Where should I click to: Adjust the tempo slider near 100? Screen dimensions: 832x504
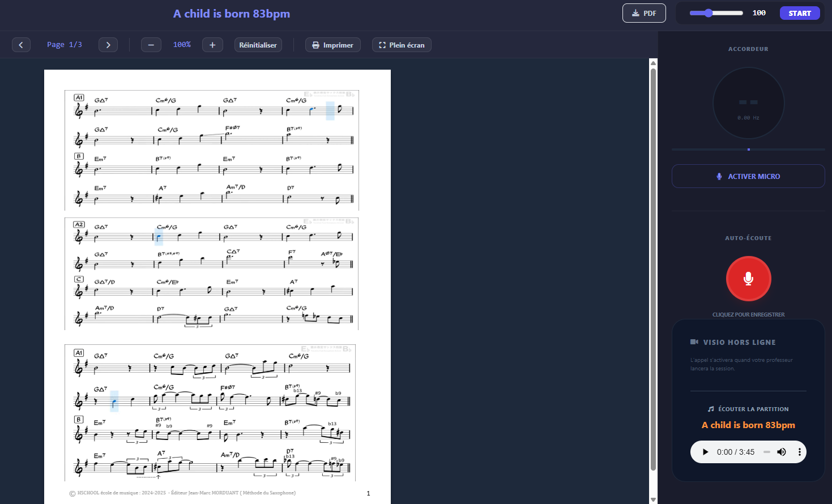716,13
